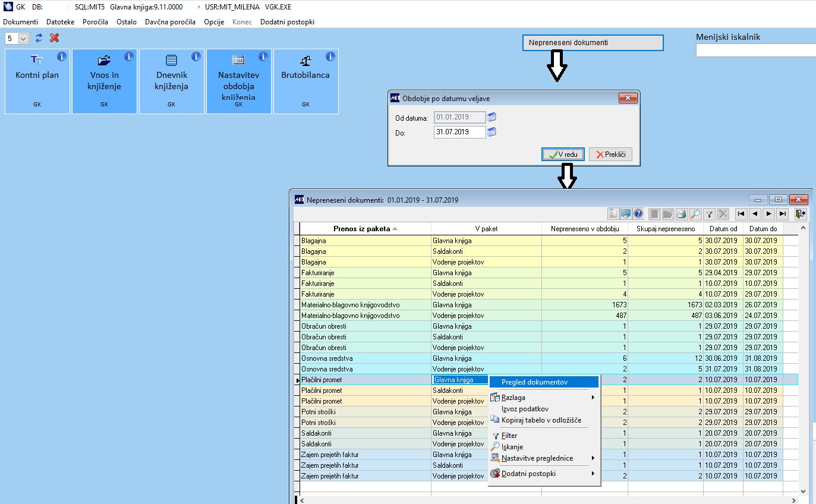This screenshot has height=504, width=816.
Task: Click the funnel filter icon in toolbar
Action: pos(709,214)
